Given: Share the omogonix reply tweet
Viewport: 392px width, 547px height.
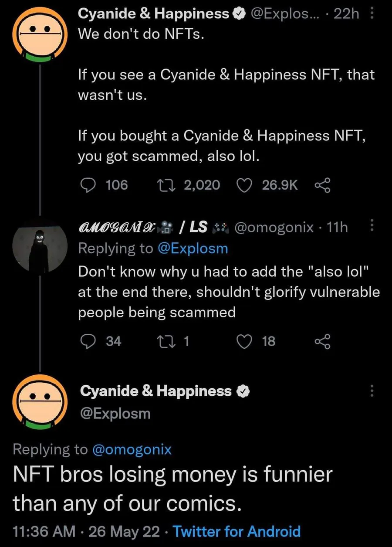Looking at the screenshot, I should coord(322,342).
